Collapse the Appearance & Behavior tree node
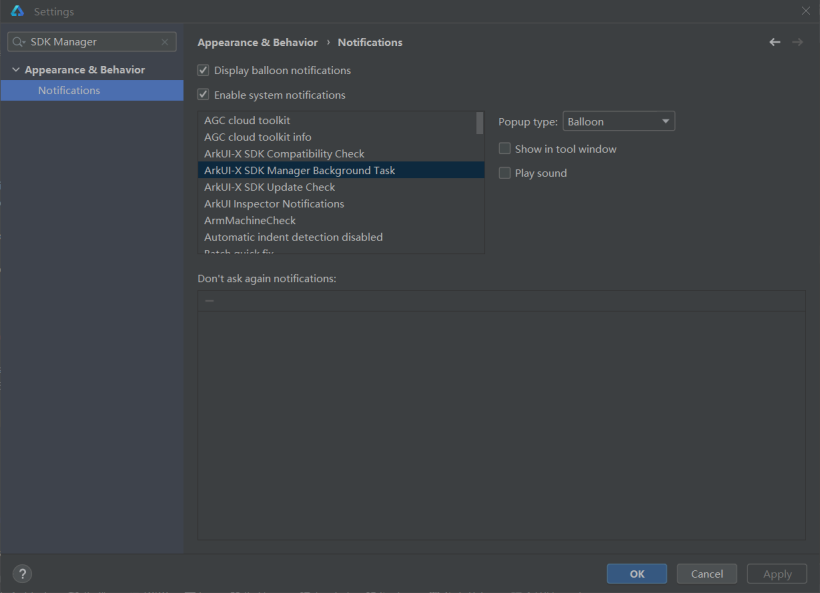The image size is (820, 593). coord(16,70)
